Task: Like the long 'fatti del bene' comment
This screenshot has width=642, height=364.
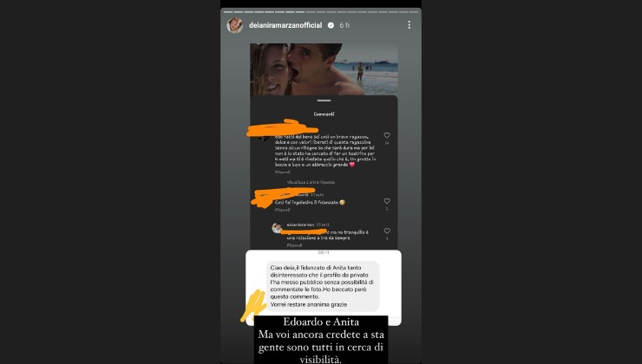Action: pyautogui.click(x=387, y=135)
